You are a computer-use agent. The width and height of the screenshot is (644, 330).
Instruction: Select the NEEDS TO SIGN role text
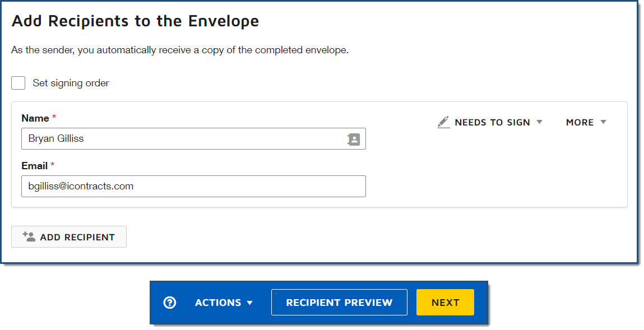(493, 122)
